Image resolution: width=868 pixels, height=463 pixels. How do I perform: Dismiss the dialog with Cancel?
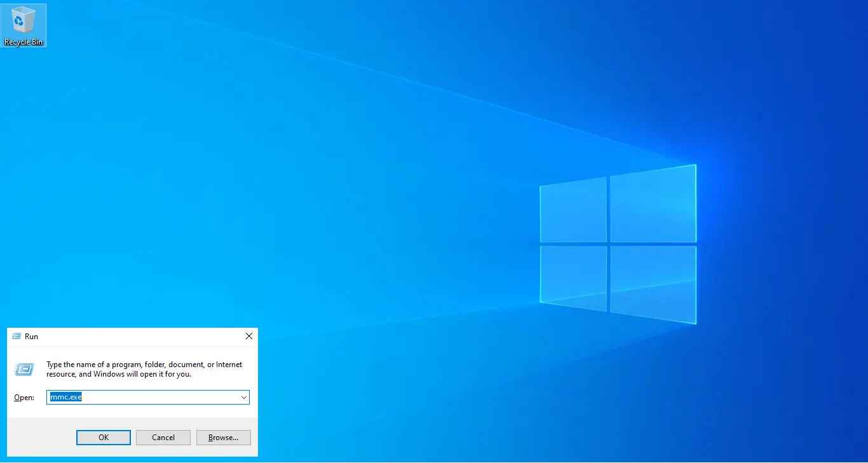[x=163, y=438]
